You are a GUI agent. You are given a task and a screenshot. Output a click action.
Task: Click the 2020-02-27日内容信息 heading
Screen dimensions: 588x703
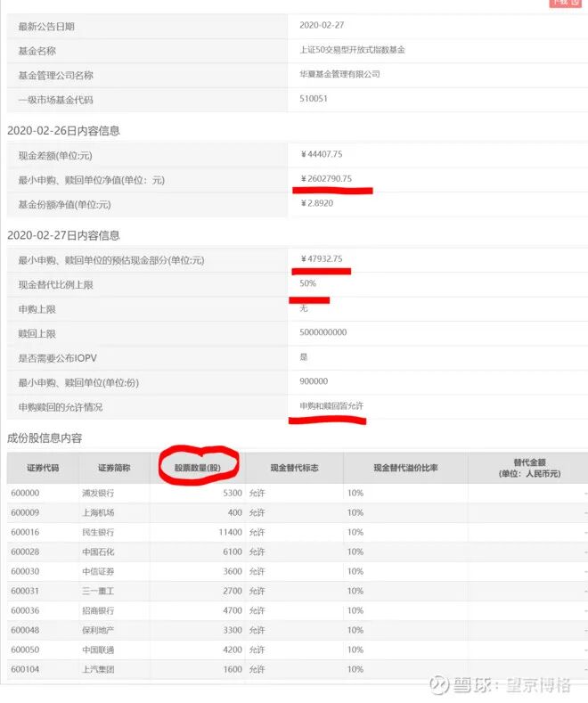pyautogui.click(x=63, y=235)
